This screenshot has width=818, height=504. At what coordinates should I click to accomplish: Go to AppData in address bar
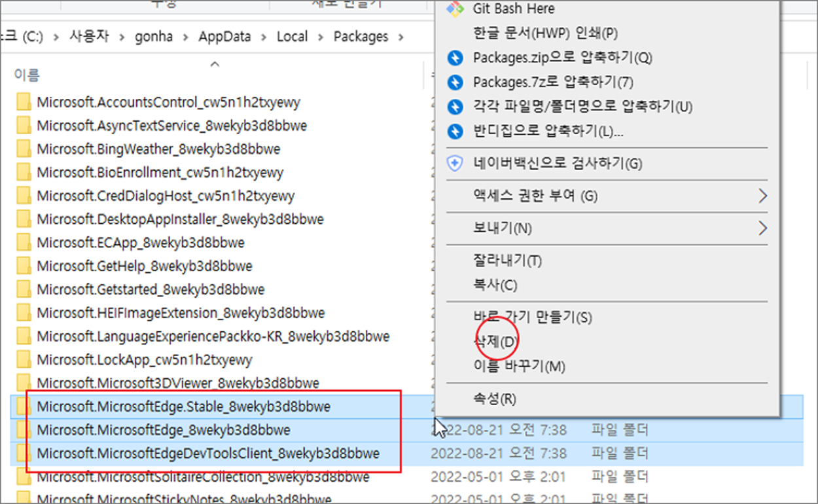(x=224, y=37)
